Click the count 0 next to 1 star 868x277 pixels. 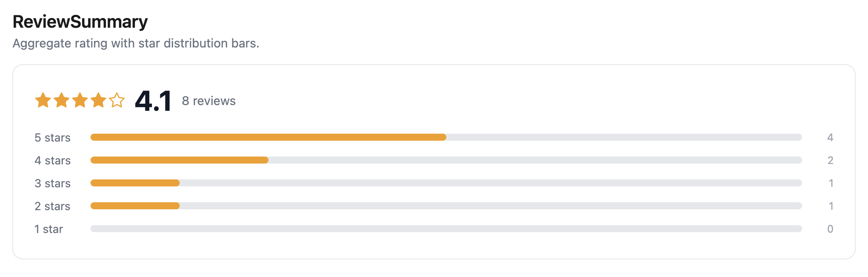click(831, 229)
